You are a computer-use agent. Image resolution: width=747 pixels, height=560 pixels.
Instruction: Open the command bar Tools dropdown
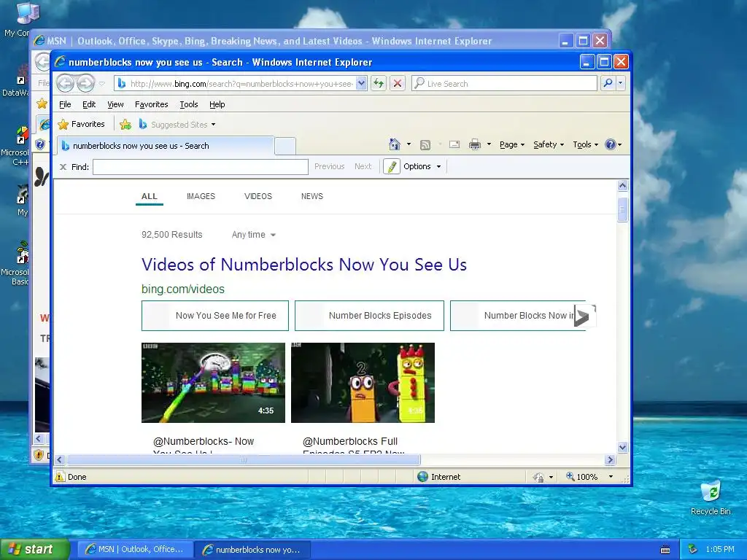pos(586,144)
